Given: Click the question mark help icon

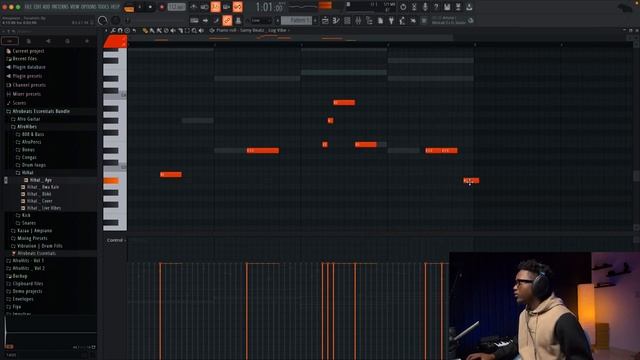Looking at the screenshot, I should pos(436,7).
